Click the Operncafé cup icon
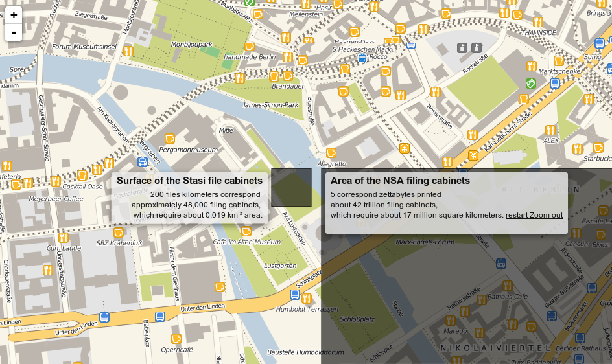Screen dimensions: 612x364 (x=176, y=339)
